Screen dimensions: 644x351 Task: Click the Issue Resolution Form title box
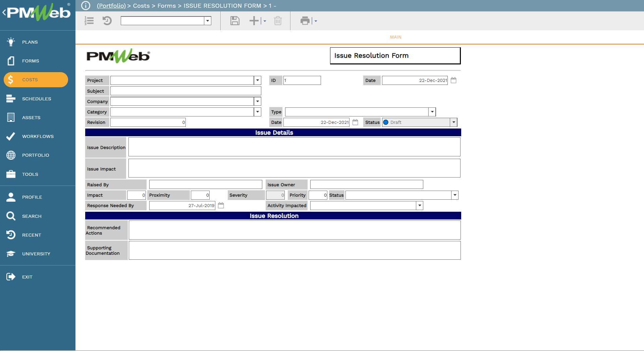point(395,56)
